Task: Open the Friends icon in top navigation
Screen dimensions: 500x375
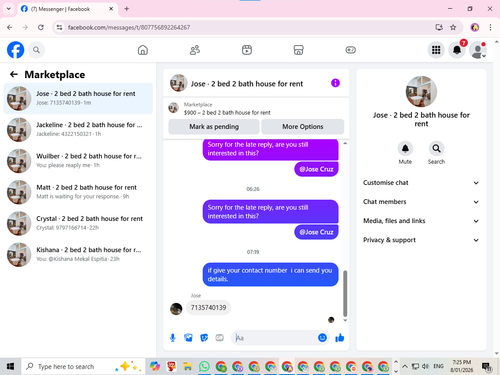Action: (x=195, y=50)
